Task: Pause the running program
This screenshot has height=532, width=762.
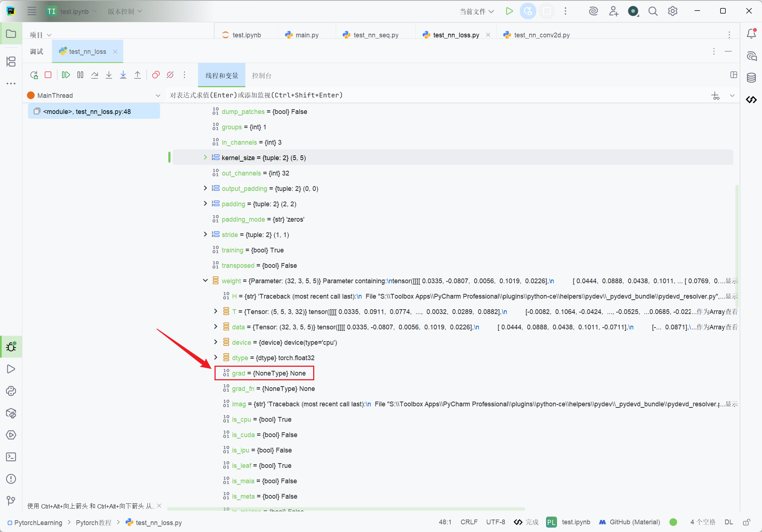Action: [x=80, y=75]
